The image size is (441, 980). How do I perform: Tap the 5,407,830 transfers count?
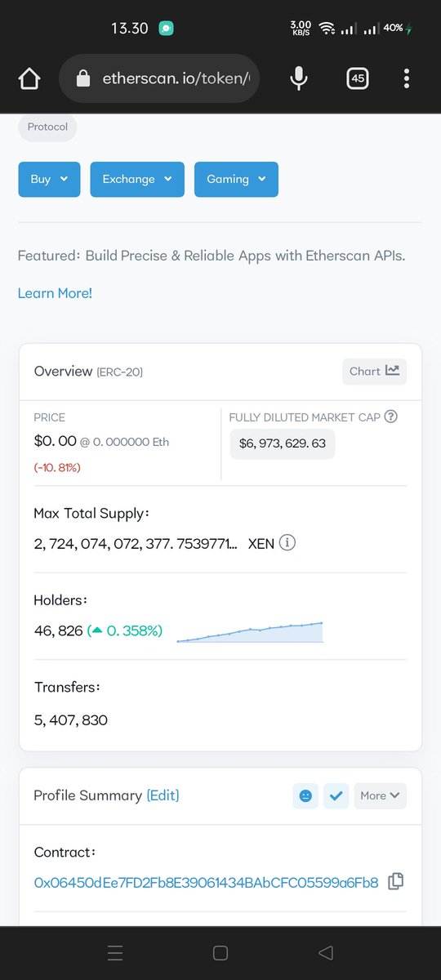click(x=71, y=719)
